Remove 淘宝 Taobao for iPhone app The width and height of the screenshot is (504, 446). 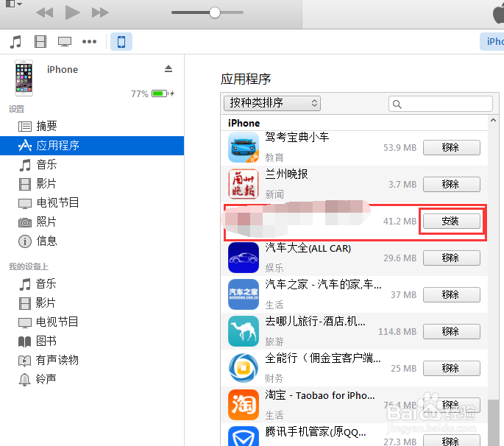point(452,406)
